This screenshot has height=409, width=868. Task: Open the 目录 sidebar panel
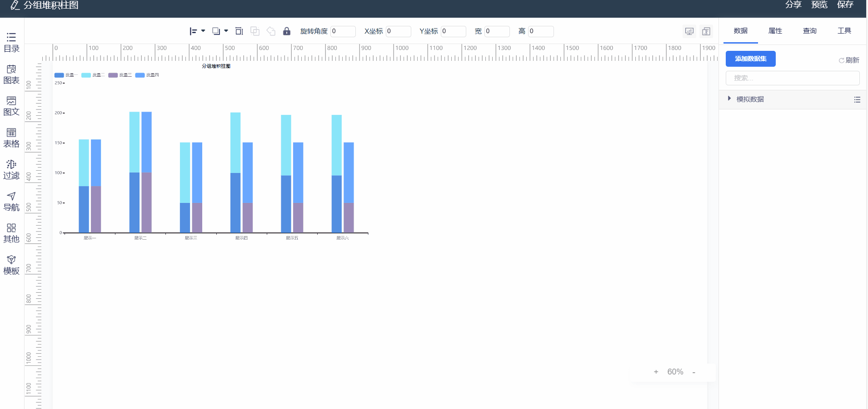tap(11, 43)
